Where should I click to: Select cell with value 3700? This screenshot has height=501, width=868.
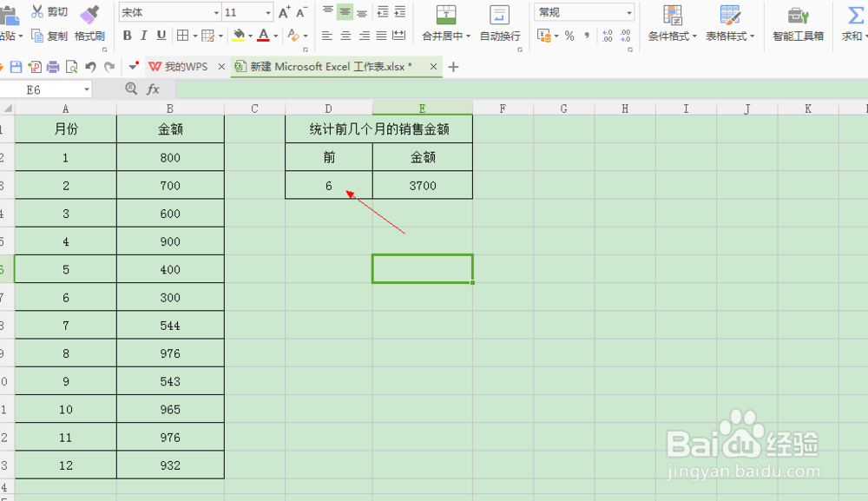coord(423,185)
